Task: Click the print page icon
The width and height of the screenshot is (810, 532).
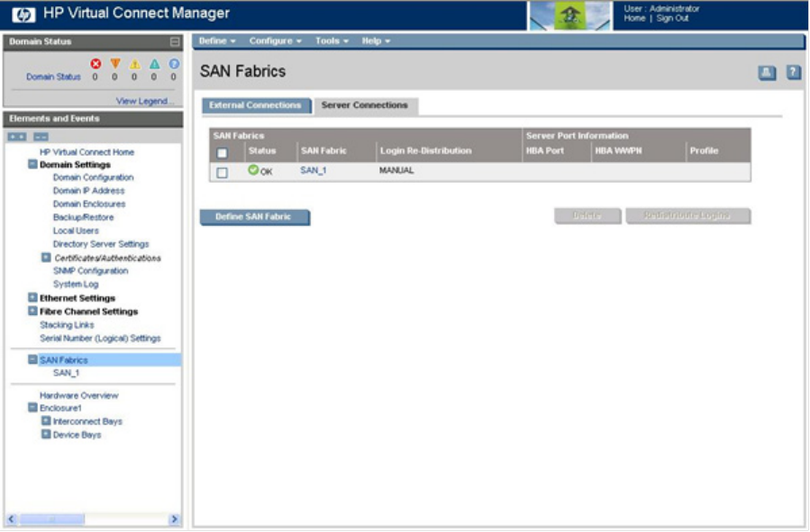Action: tap(767, 73)
